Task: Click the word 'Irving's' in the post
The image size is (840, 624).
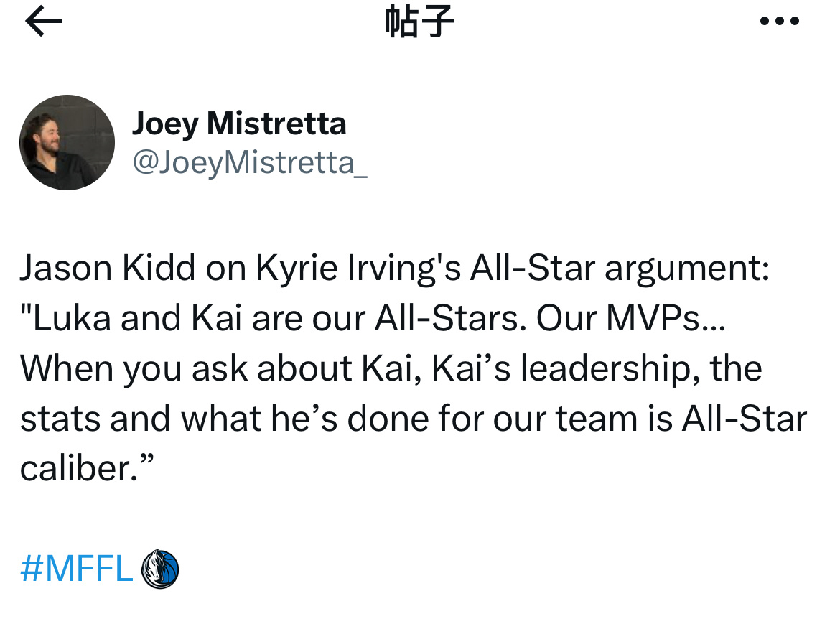Action: (x=404, y=269)
